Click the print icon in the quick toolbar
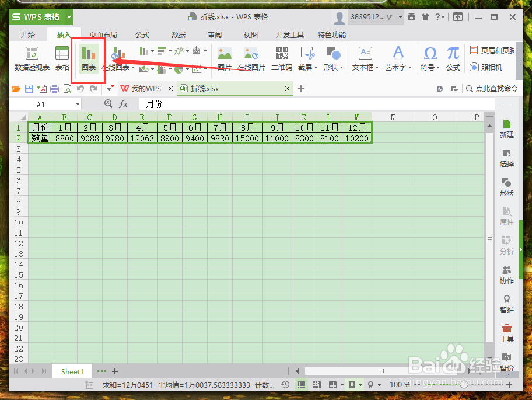Viewport: 532px width, 400px height. [x=55, y=89]
